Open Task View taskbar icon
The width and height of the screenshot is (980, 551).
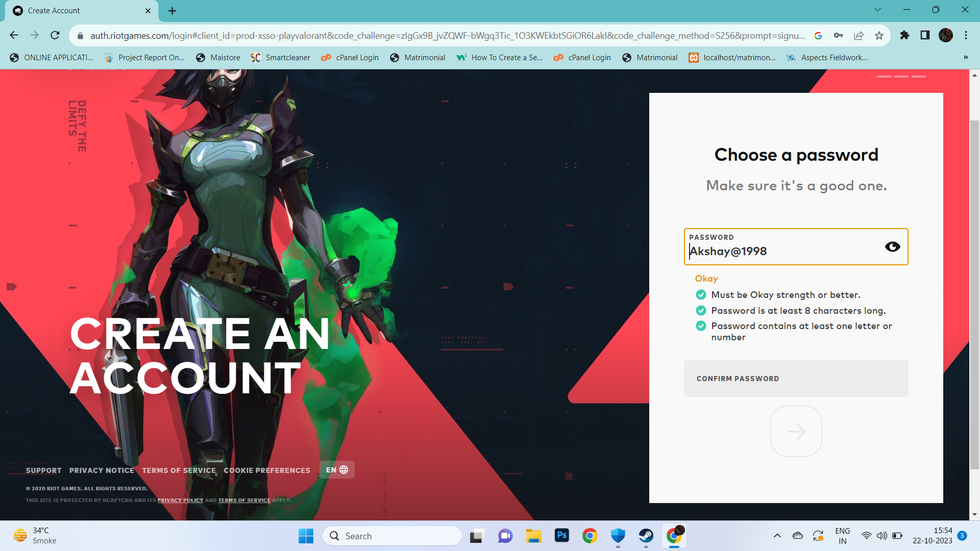[x=477, y=536]
